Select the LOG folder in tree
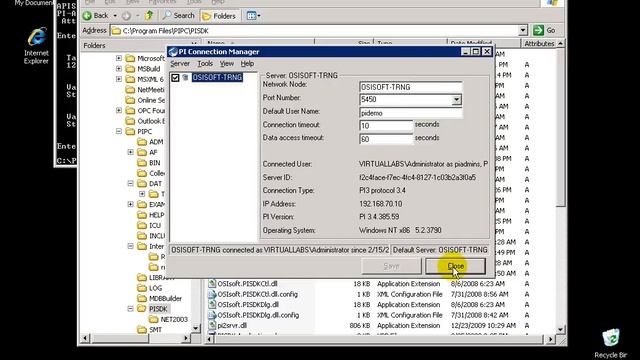Screen dimensions: 640x360 (155, 288)
